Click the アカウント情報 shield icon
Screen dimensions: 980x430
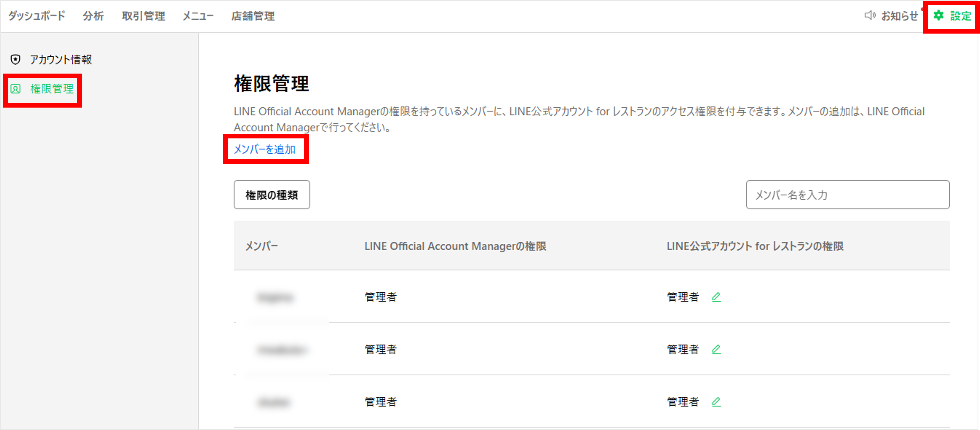pos(16,59)
